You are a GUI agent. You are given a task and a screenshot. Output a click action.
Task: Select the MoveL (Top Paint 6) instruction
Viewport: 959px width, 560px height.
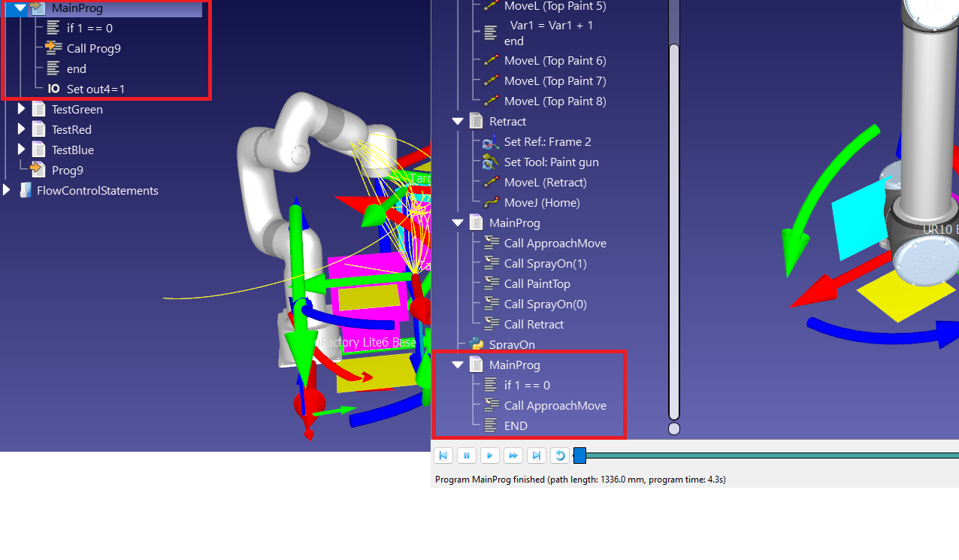pos(555,61)
